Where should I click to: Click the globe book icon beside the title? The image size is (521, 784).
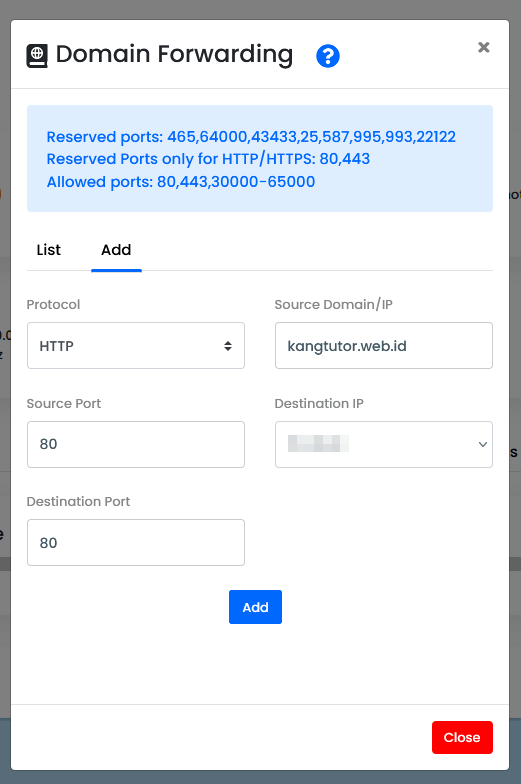click(37, 56)
